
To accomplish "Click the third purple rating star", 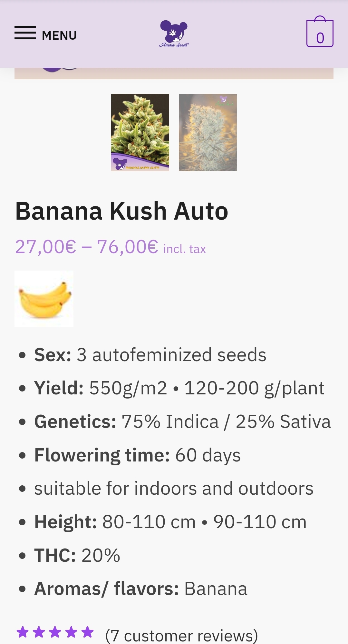I will tap(55, 632).
